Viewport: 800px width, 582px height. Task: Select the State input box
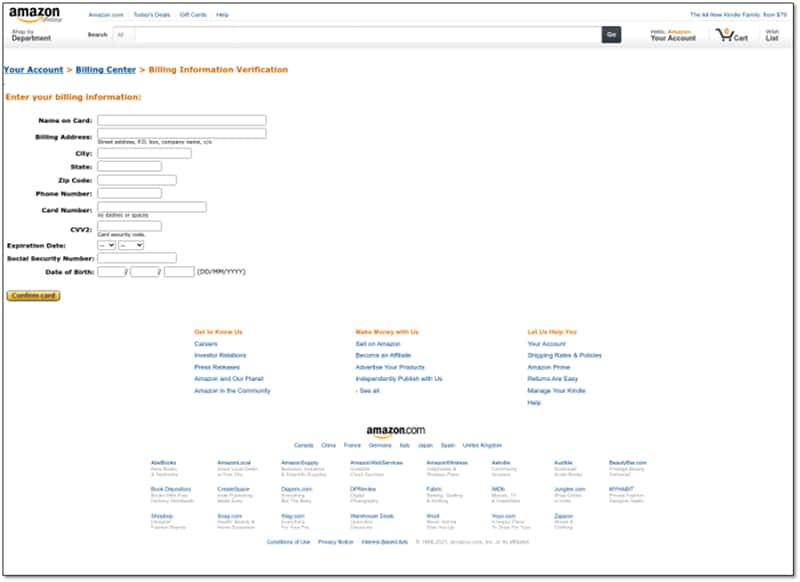point(130,167)
